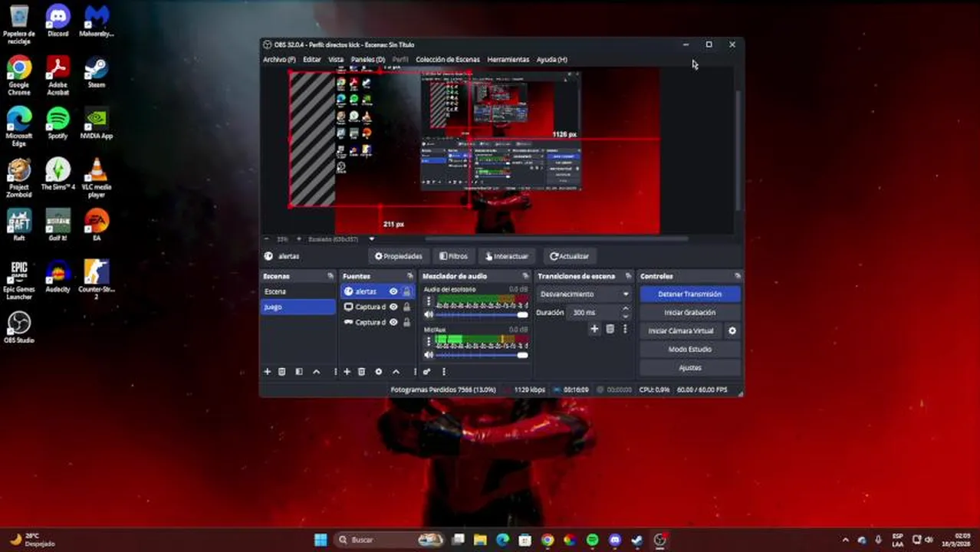
Task: Undock the Fuentes panel icon
Action: pyautogui.click(x=410, y=276)
